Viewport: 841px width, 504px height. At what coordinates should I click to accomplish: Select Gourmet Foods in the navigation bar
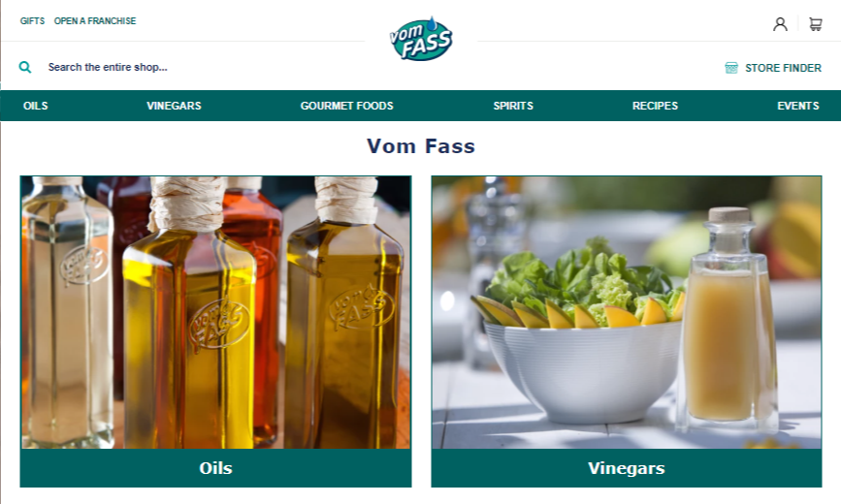[x=346, y=106]
